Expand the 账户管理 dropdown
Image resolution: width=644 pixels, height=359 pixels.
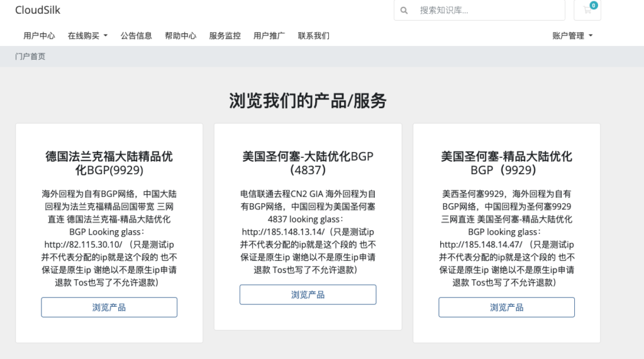tap(572, 36)
